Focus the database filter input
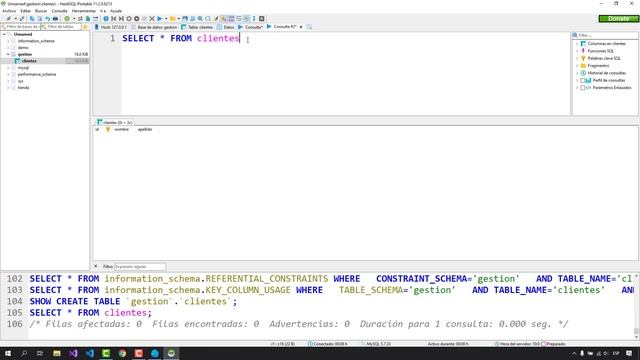The image size is (640, 360). [x=20, y=27]
